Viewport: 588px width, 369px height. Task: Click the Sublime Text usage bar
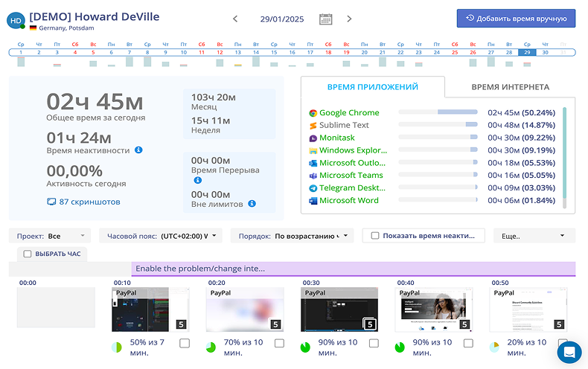pos(438,124)
